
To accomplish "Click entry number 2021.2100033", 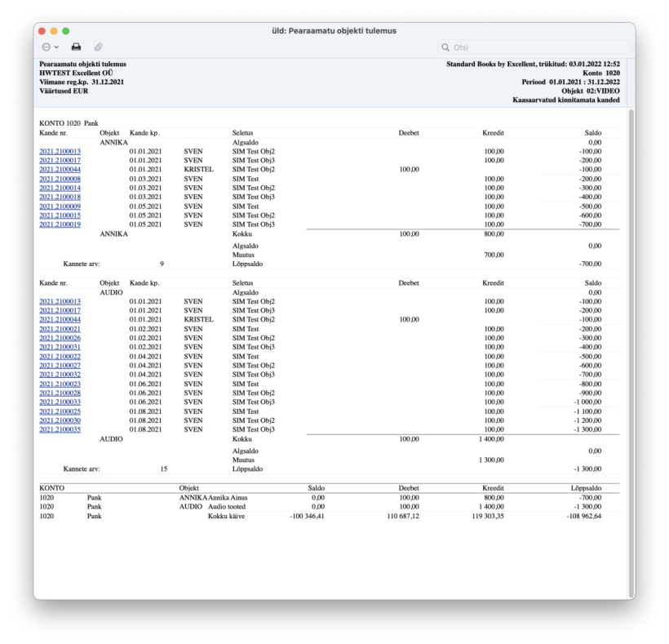I will (x=60, y=402).
